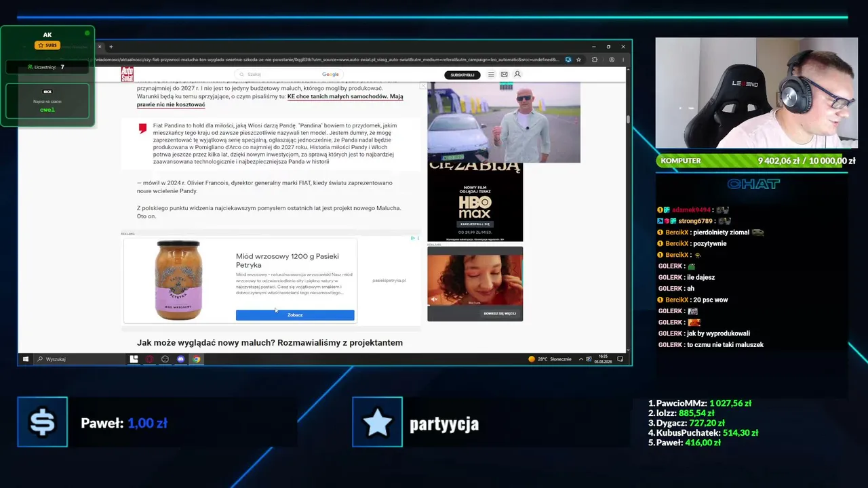Open a new browser tab
The height and width of the screenshot is (488, 868).
coord(111,47)
